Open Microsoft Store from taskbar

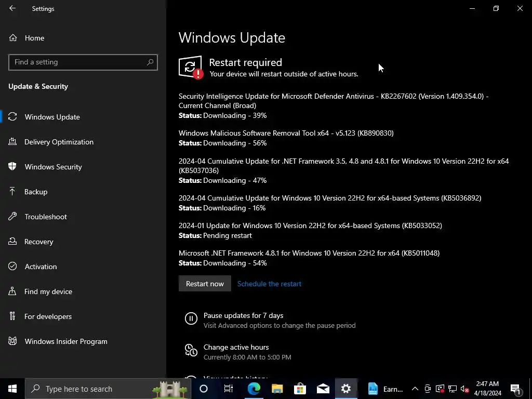point(300,389)
